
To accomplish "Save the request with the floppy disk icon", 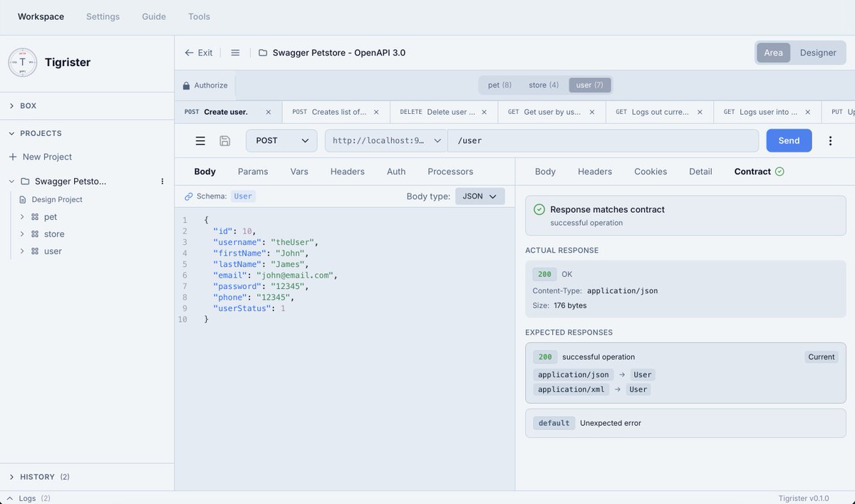I will (224, 141).
